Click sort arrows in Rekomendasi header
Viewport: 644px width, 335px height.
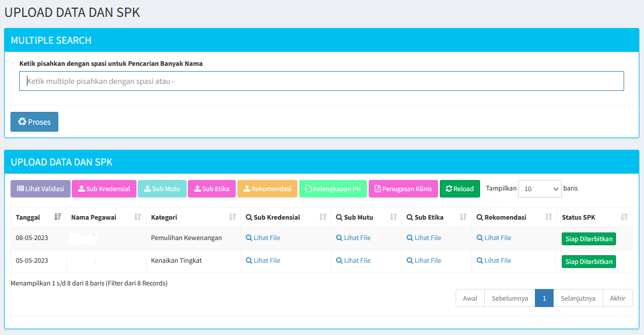(548, 217)
